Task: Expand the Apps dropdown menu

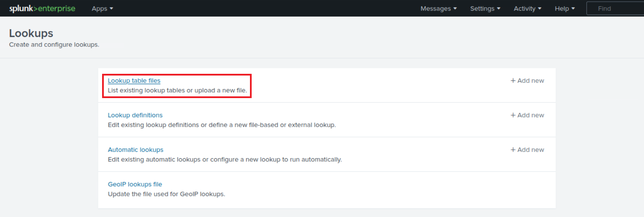Action: point(102,9)
